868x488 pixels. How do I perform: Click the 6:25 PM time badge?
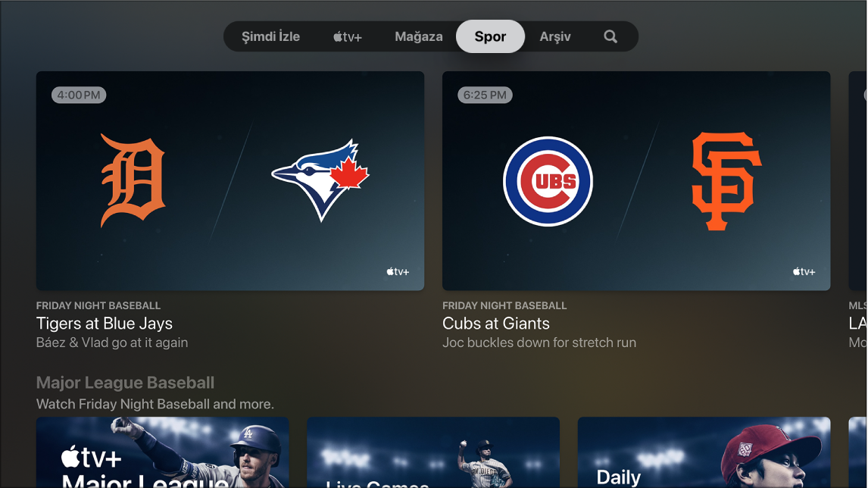click(x=485, y=95)
